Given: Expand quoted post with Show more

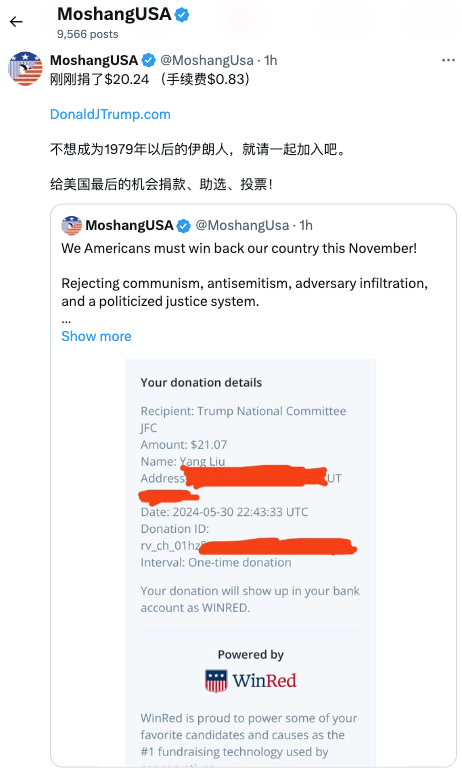Looking at the screenshot, I should (96, 336).
